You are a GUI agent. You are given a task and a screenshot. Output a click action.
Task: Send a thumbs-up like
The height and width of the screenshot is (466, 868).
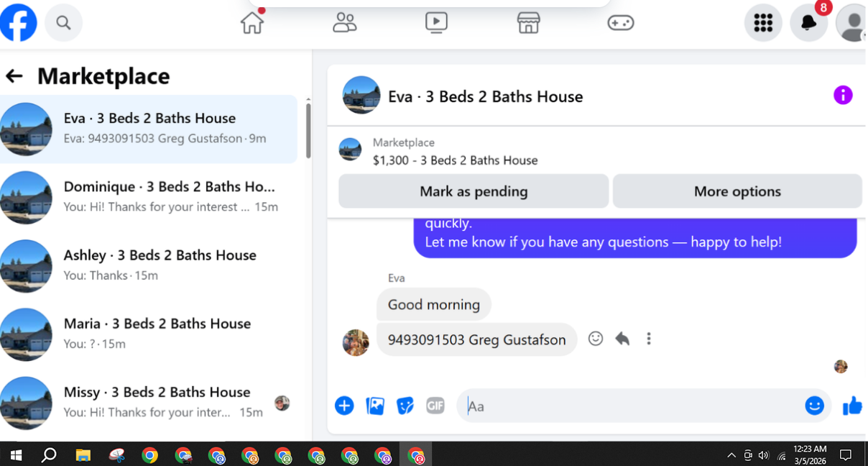(853, 406)
